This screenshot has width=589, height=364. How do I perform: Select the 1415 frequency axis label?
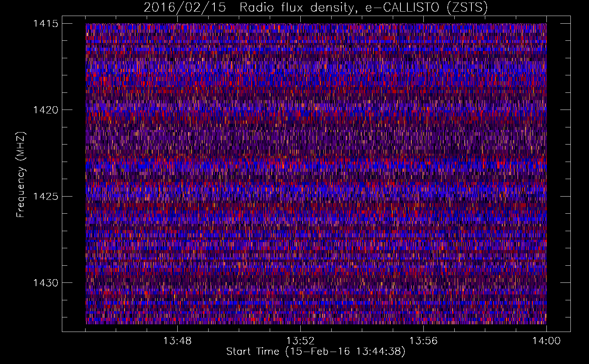[x=46, y=24]
